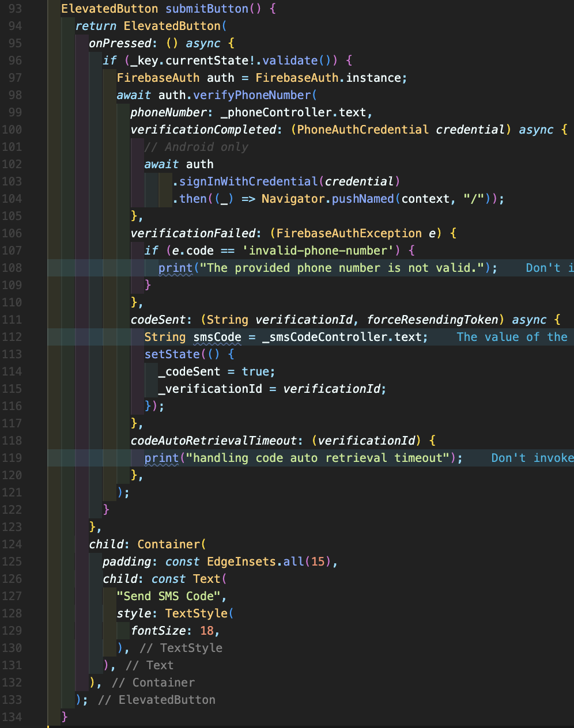Click '.signInWithCredential' method call
This screenshot has width=574, height=728.
[245, 181]
